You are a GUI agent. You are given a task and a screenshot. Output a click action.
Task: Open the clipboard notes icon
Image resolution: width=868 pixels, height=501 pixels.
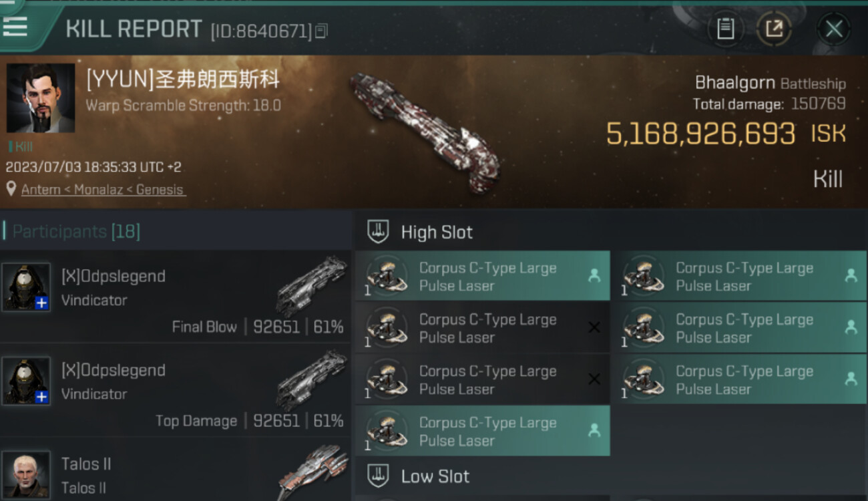[x=725, y=29]
